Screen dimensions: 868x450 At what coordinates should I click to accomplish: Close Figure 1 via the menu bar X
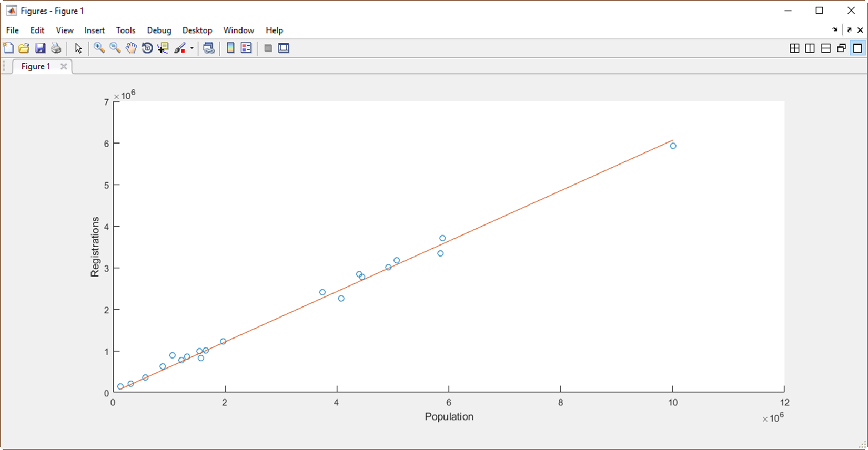(x=861, y=30)
